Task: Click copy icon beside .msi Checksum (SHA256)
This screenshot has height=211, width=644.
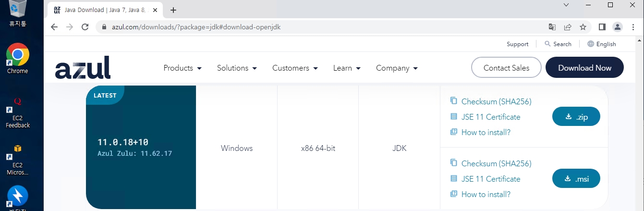Action: (453, 163)
